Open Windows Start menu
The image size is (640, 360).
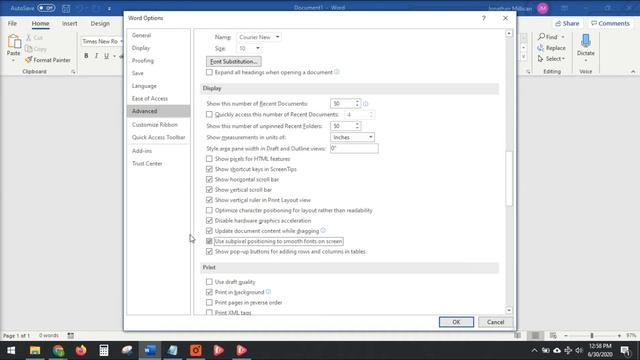[11, 350]
